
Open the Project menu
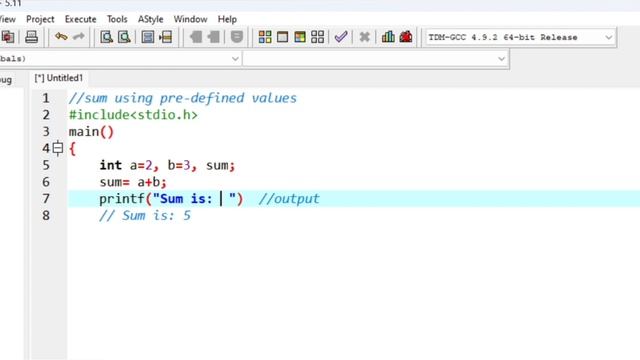pyautogui.click(x=40, y=19)
